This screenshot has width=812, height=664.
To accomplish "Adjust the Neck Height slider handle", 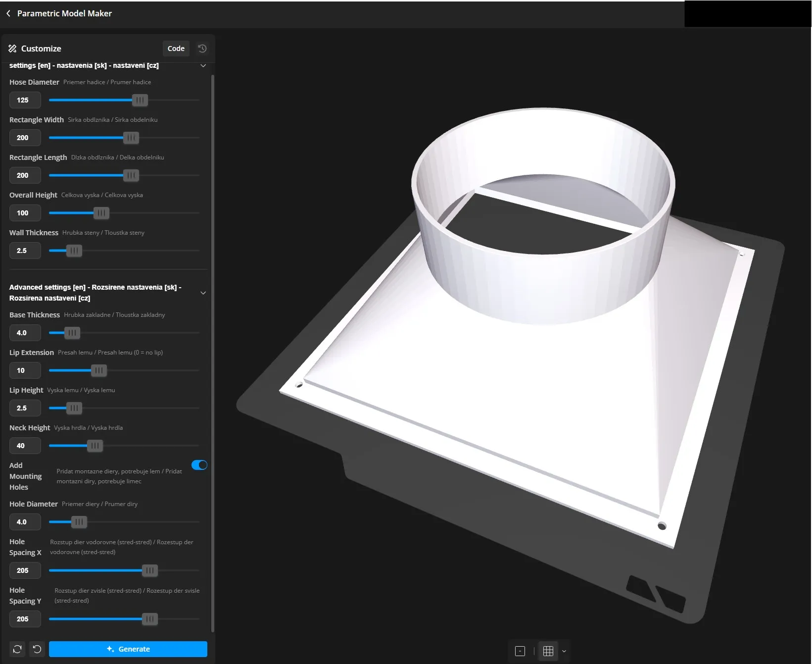I will point(95,446).
